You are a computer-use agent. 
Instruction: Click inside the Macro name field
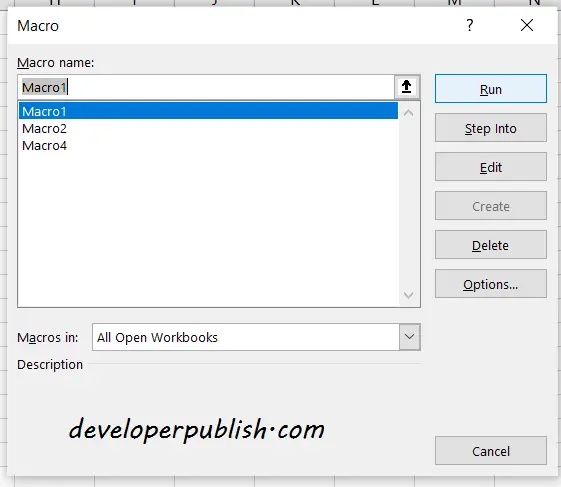click(x=206, y=87)
